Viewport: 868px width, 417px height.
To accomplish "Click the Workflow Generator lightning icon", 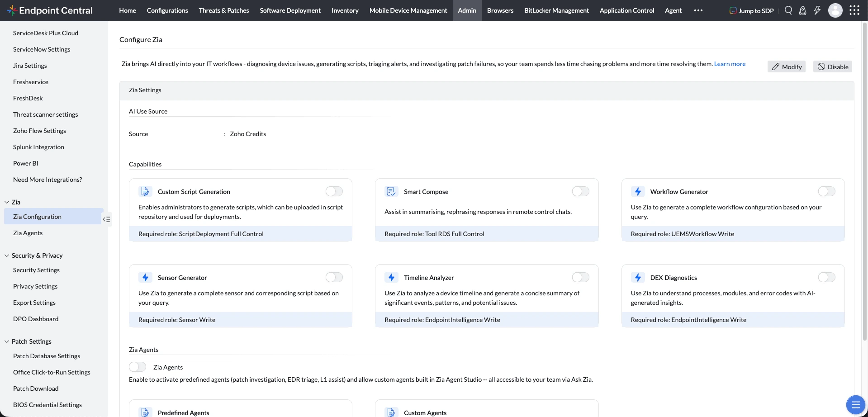I will click(637, 191).
